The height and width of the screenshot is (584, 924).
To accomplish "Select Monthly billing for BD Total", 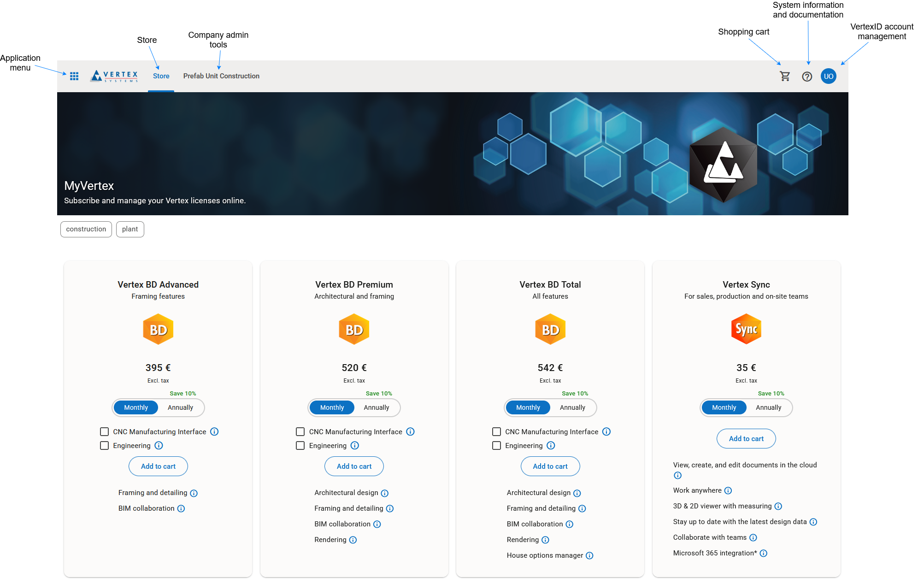I will coord(528,408).
